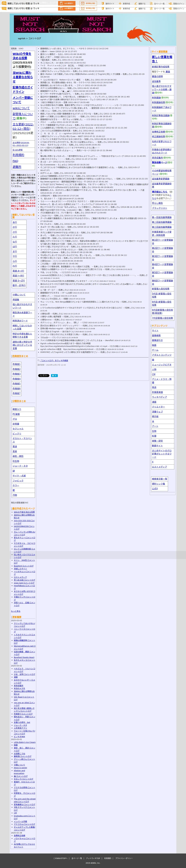
Task: Open 避難所 link in left sidebar
Action: (x=17, y=167)
